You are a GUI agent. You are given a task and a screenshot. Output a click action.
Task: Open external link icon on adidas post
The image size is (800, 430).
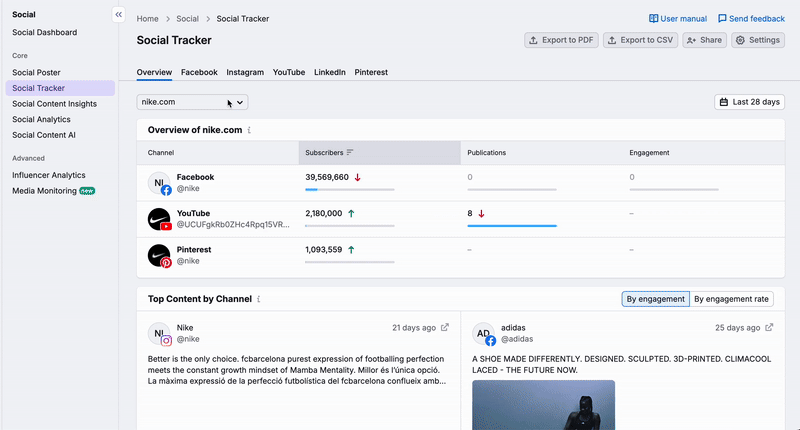(769, 328)
